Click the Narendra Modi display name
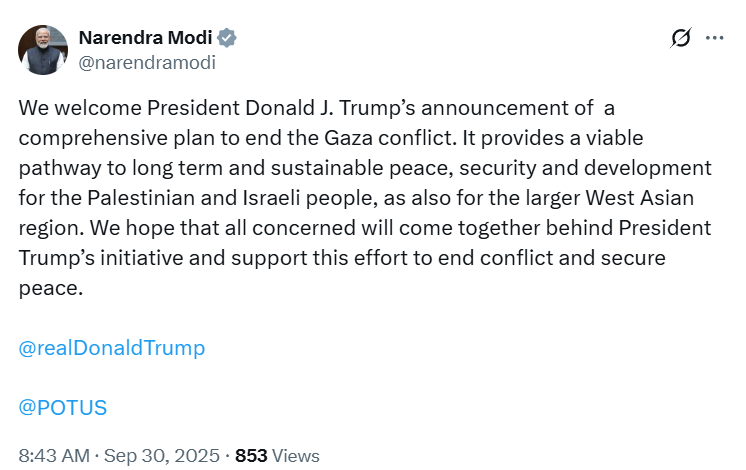This screenshot has width=746, height=470. click(x=144, y=39)
